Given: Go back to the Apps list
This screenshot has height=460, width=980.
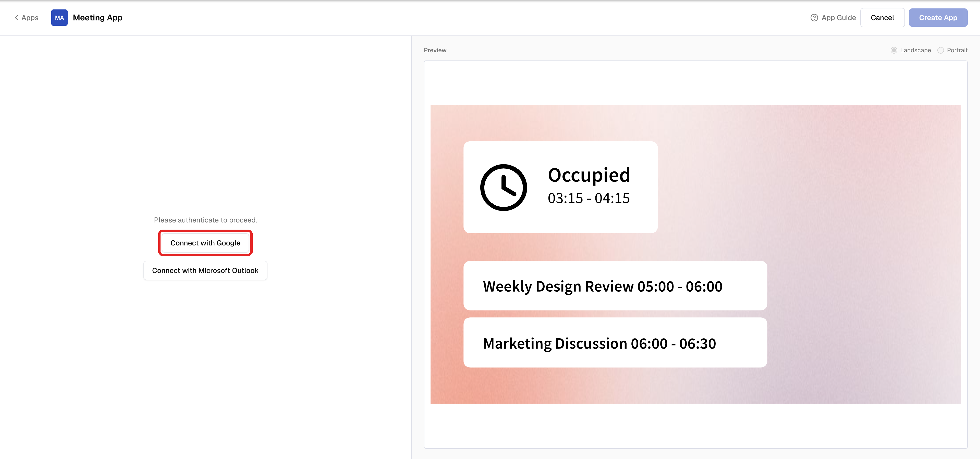Looking at the screenshot, I should click(x=26, y=18).
